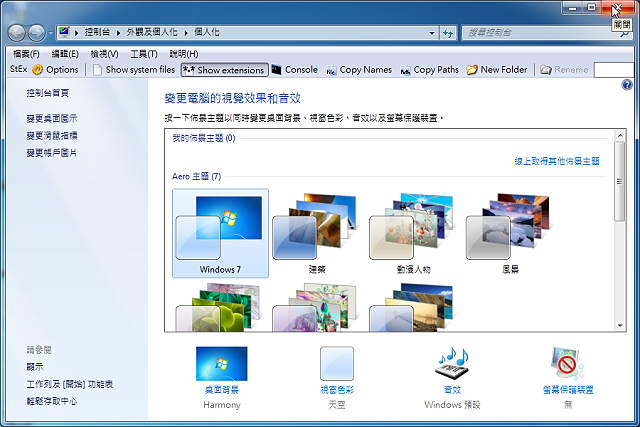Create a New Folder via toolbar
Image resolution: width=640 pixels, height=427 pixels.
tap(497, 70)
